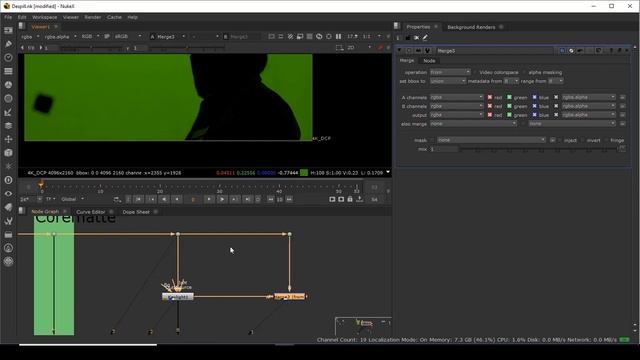Image resolution: width=640 pixels, height=360 pixels.
Task: Open the File menu
Action: (8, 17)
